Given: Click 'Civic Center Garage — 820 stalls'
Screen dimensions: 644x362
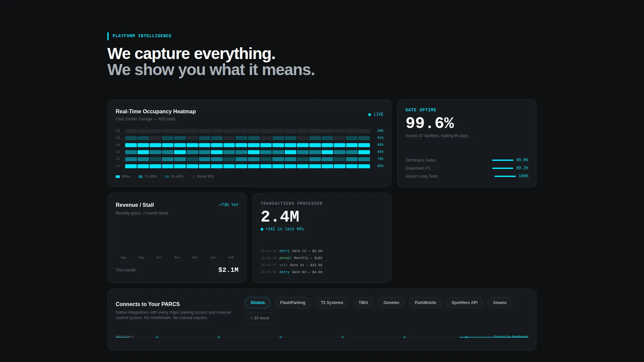Looking at the screenshot, I should point(145,119).
